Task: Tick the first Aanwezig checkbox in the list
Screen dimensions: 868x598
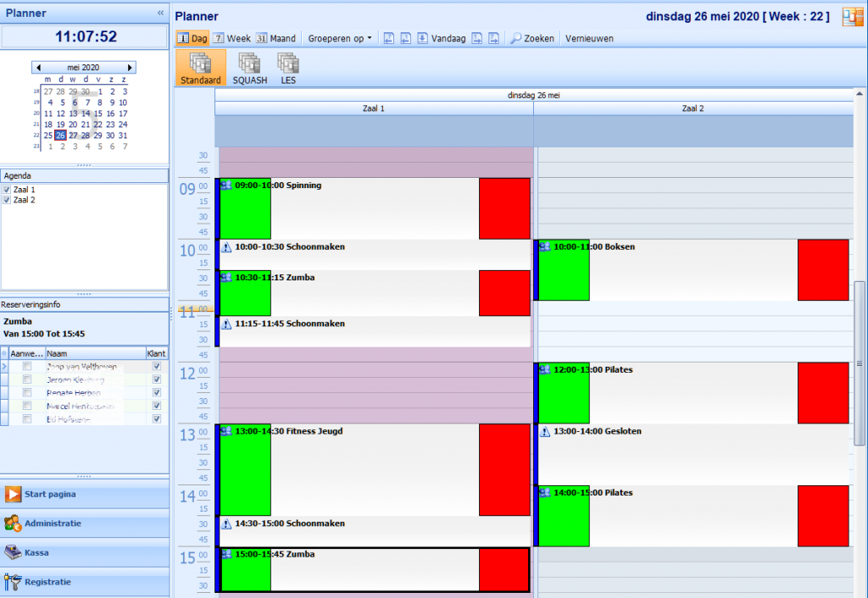Action: pos(28,367)
